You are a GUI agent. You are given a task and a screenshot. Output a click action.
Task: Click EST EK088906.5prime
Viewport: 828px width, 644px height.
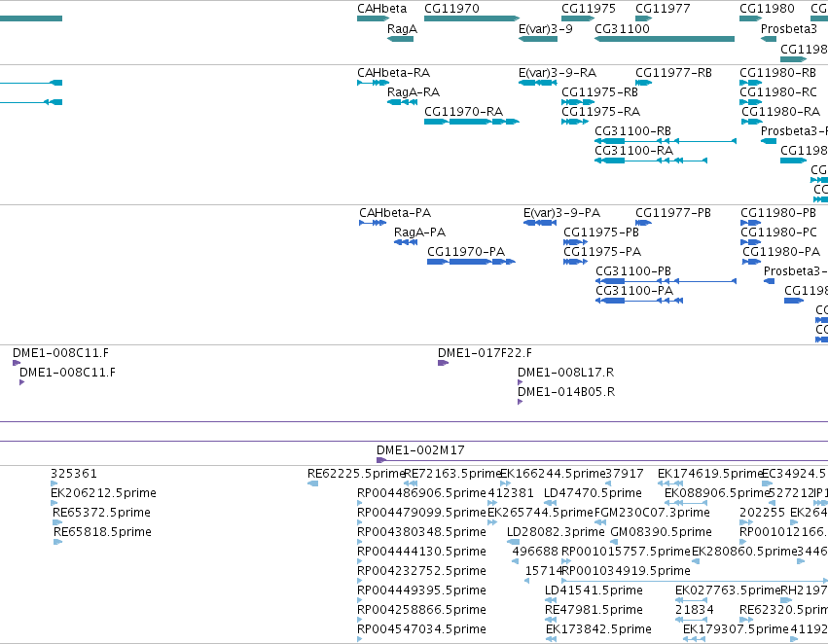point(686,503)
